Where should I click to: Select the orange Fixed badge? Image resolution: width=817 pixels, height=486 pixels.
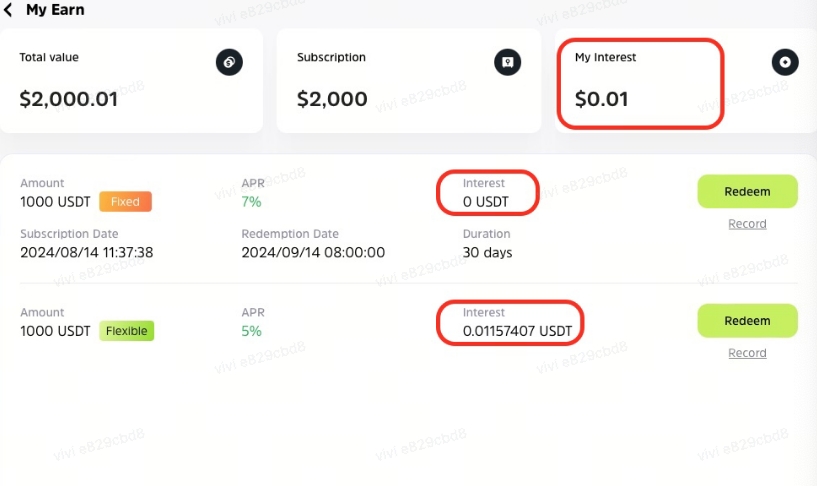(125, 202)
